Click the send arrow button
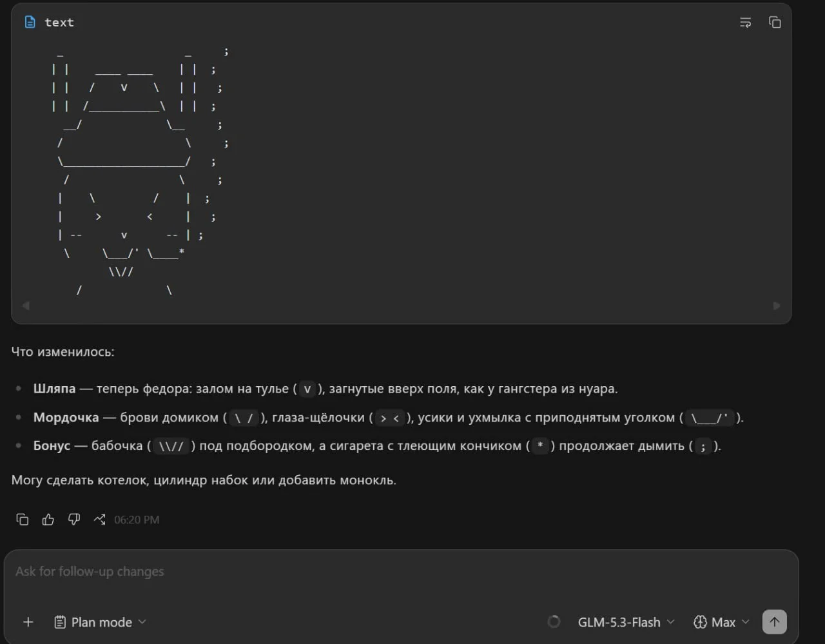 (x=775, y=622)
